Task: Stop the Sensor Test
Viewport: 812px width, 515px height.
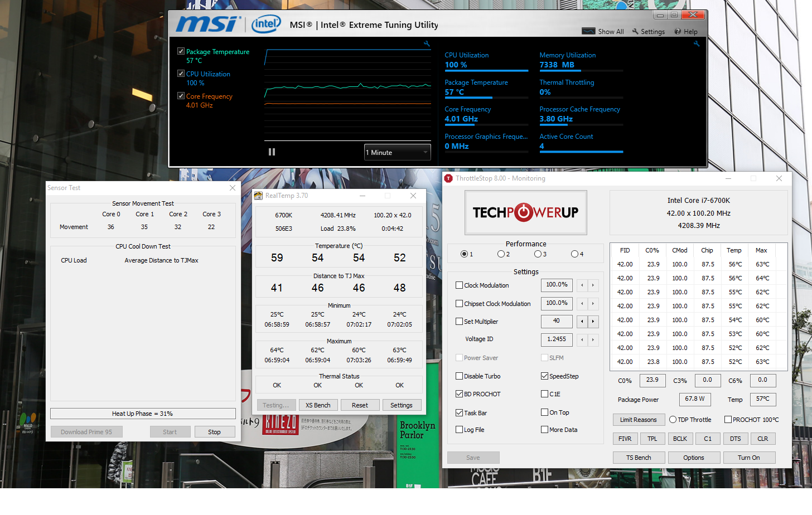Action: pos(214,432)
